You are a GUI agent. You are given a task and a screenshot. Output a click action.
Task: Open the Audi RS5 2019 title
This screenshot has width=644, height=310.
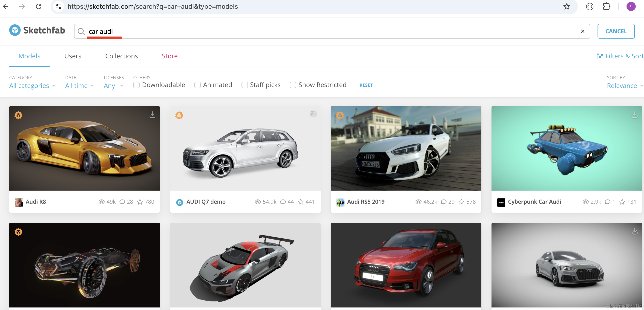pyautogui.click(x=366, y=202)
